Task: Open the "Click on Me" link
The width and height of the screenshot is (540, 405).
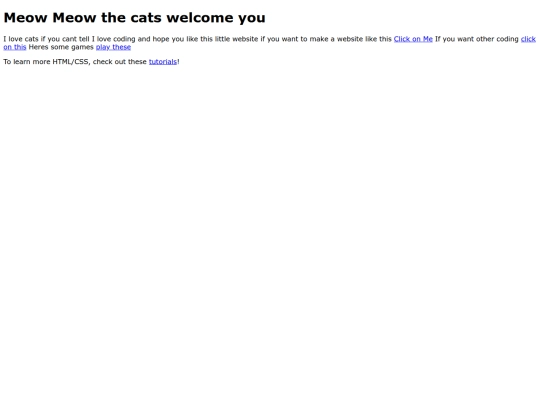Action: tap(413, 39)
